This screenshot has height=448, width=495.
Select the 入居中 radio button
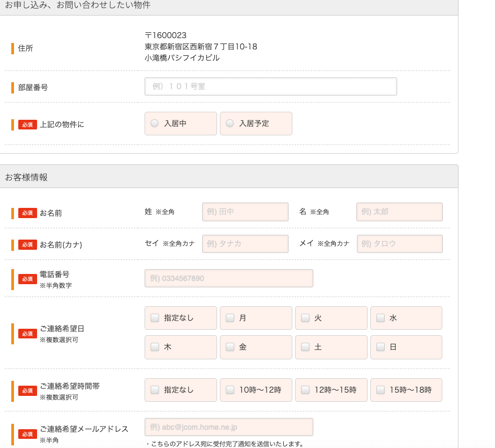tap(155, 124)
